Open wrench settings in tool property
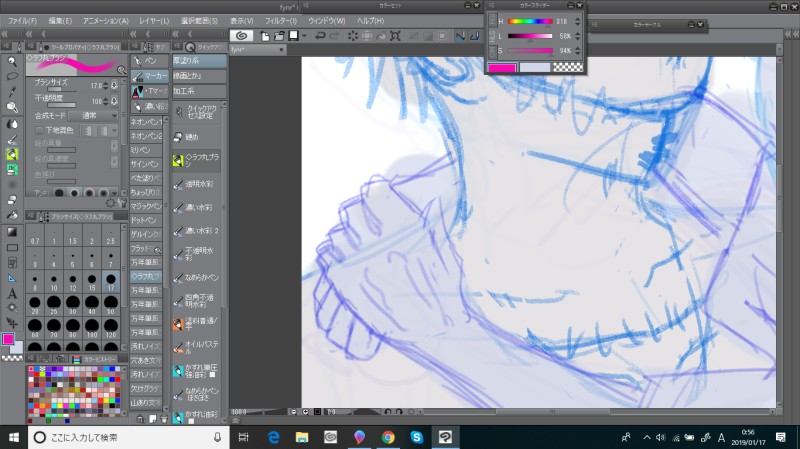 tap(122, 203)
